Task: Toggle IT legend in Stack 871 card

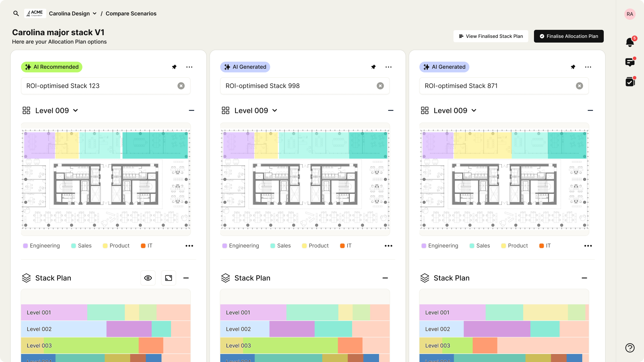Action: tap(545, 246)
